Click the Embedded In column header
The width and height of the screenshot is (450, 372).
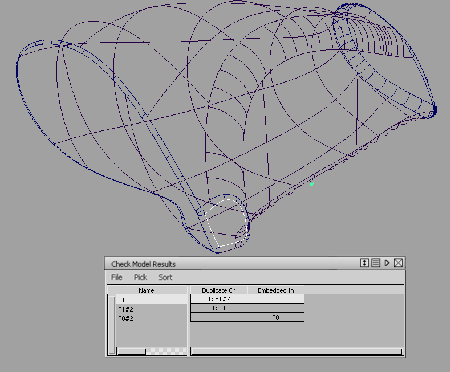click(276, 290)
